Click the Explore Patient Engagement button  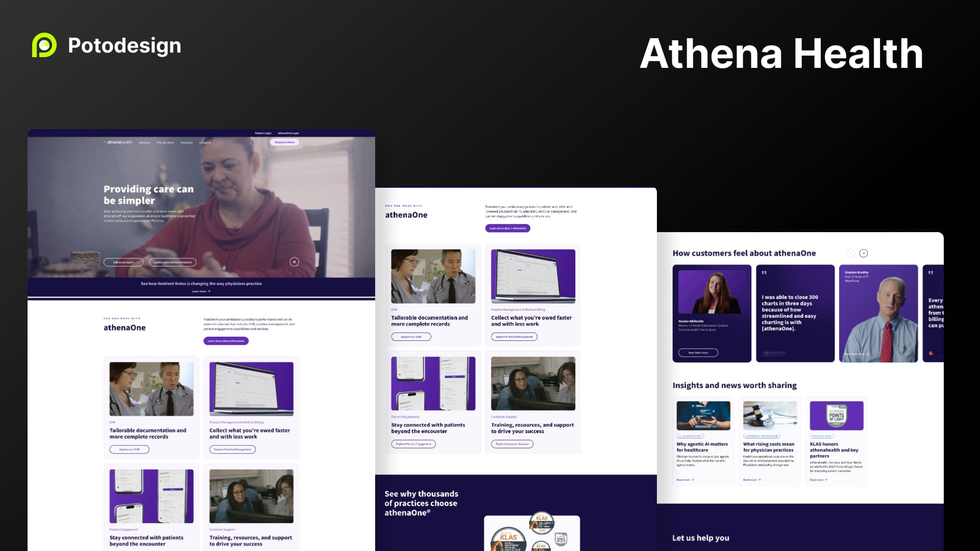(413, 444)
